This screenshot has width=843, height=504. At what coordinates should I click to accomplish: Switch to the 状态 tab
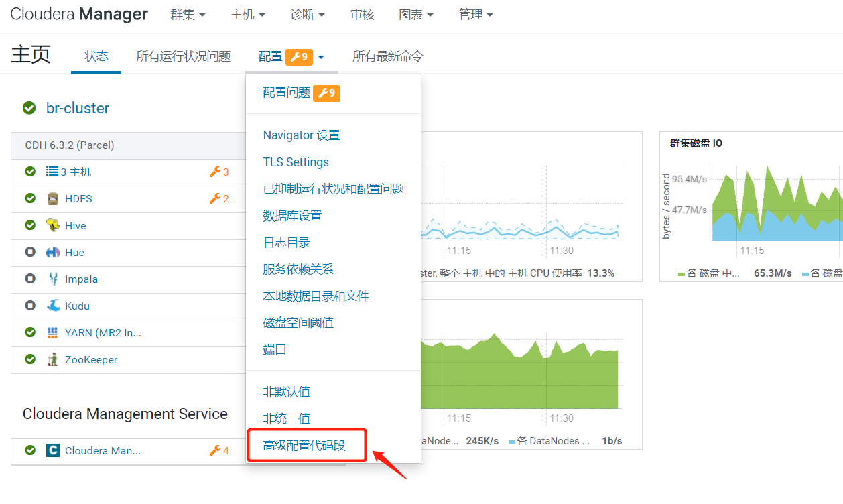pos(96,56)
